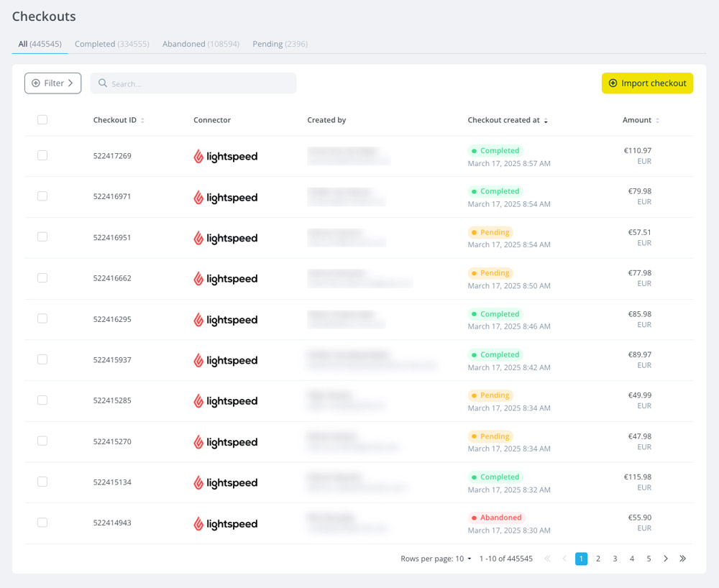Open the Filter options button
The width and height of the screenshot is (719, 588).
click(52, 83)
